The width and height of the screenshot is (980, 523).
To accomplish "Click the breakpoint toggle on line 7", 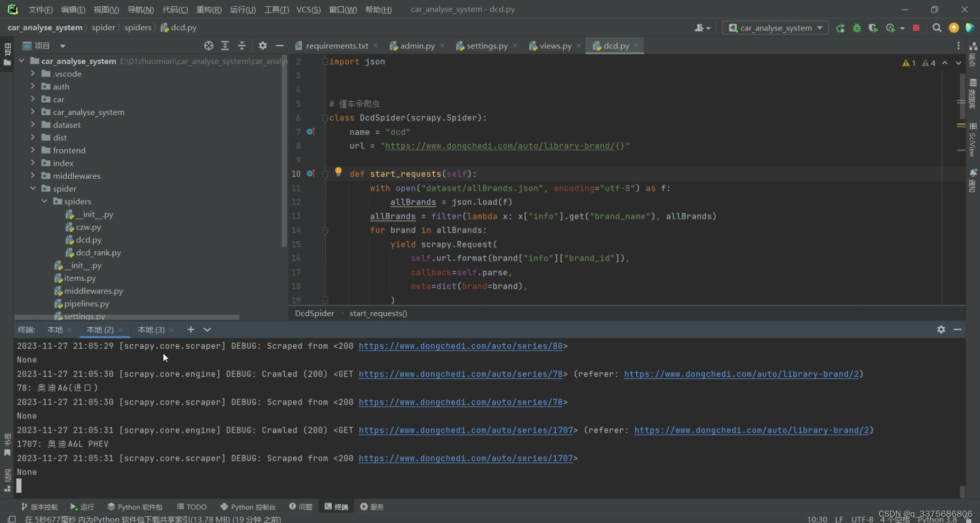I will [311, 132].
